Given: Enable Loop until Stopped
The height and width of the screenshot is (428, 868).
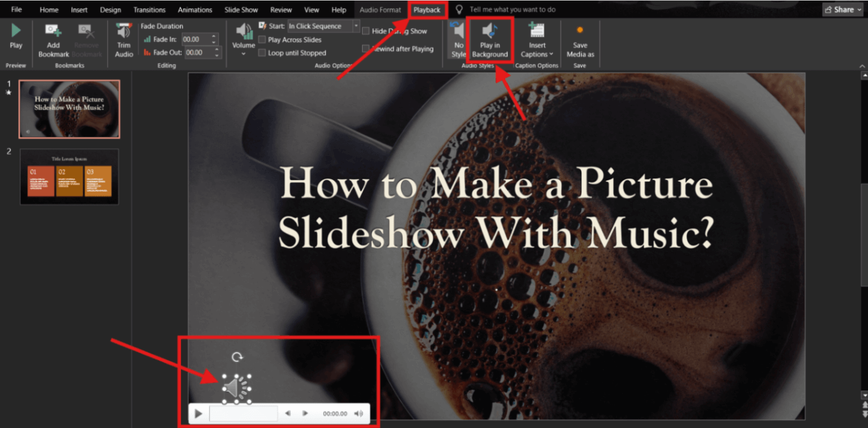Looking at the screenshot, I should pyautogui.click(x=262, y=52).
